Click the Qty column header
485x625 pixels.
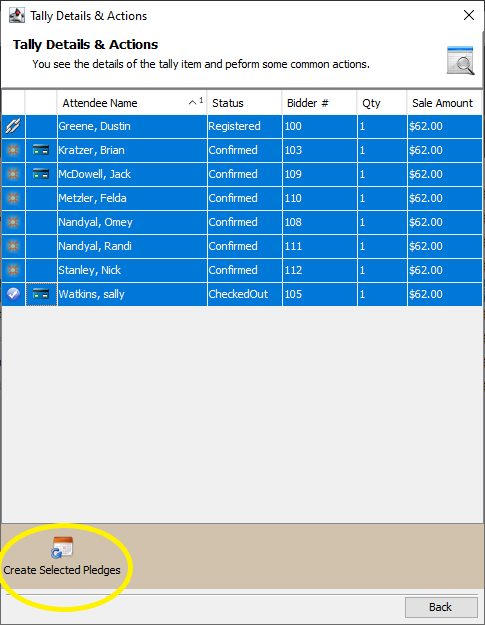[x=382, y=103]
